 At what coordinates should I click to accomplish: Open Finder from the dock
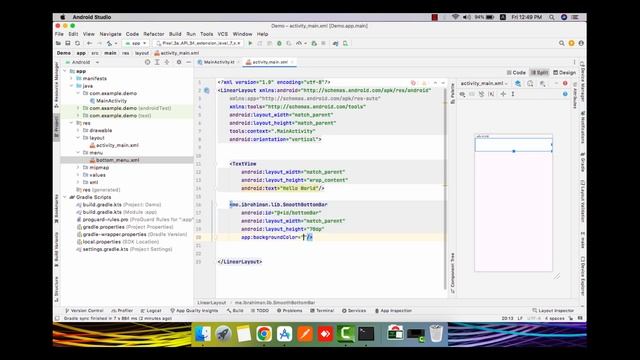point(203,334)
